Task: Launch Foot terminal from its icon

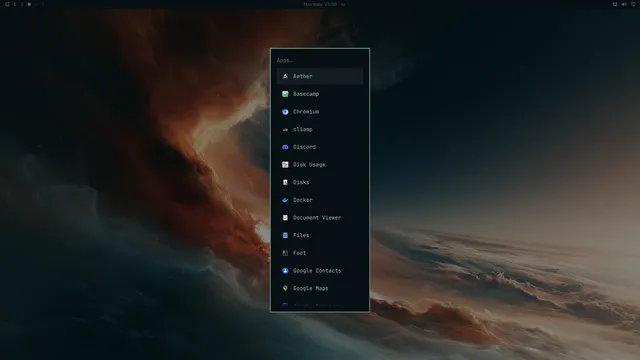Action: click(285, 253)
